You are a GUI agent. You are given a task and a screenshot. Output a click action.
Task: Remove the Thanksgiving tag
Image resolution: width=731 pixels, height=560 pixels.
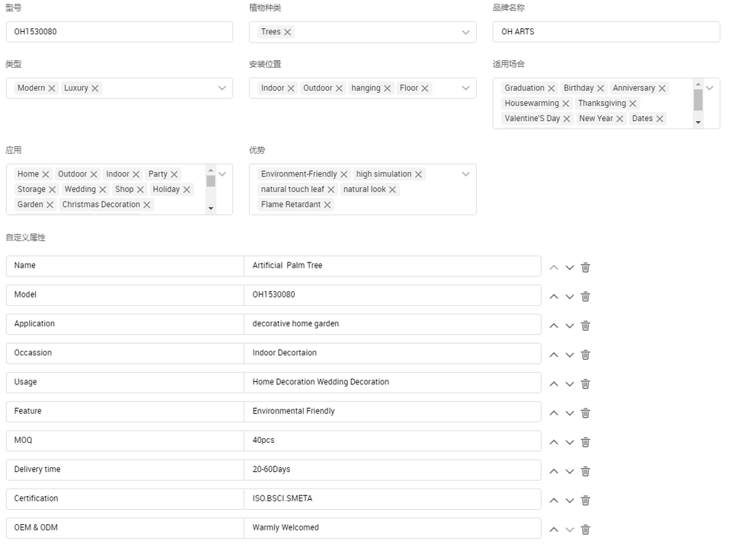pyautogui.click(x=633, y=103)
